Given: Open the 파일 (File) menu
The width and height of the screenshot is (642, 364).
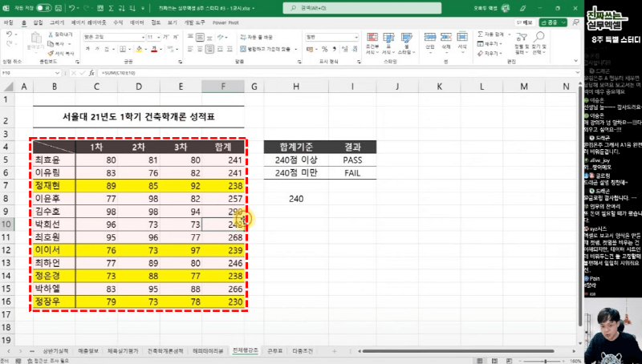Looking at the screenshot, I should 8,22.
